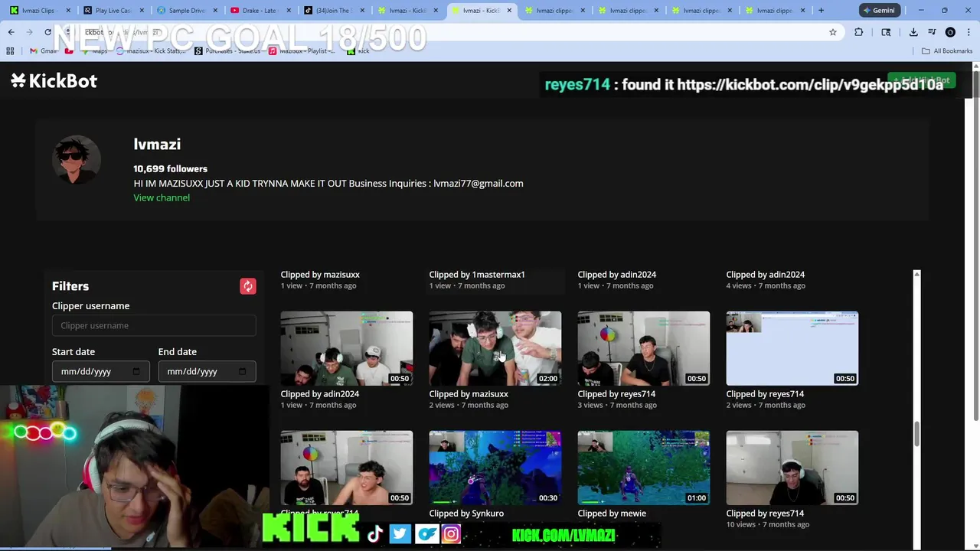Screen dimensions: 980x551
Task: Open the media controls icon
Action: (x=932, y=32)
